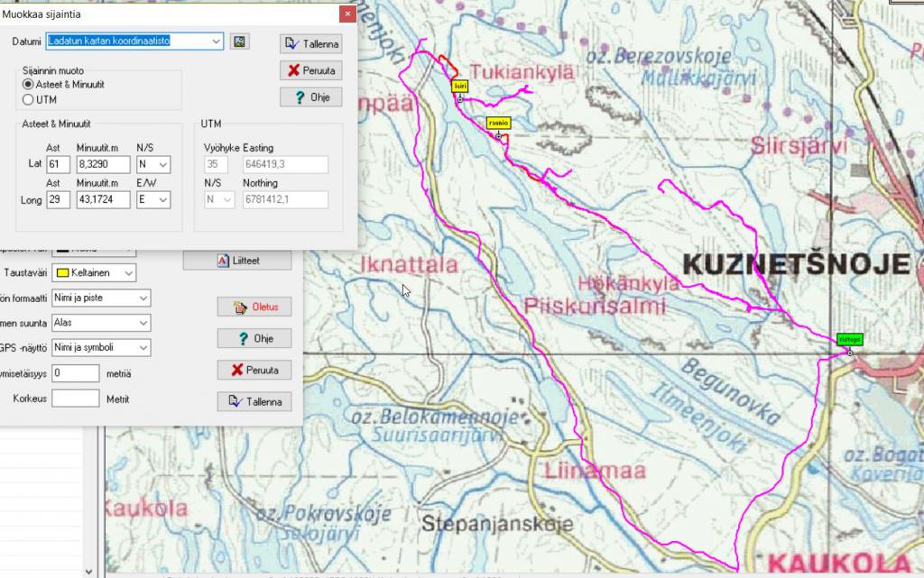Click yellow 'leiri' waypoint marker on map
Image resolution: width=924 pixels, height=578 pixels.
[x=459, y=87]
